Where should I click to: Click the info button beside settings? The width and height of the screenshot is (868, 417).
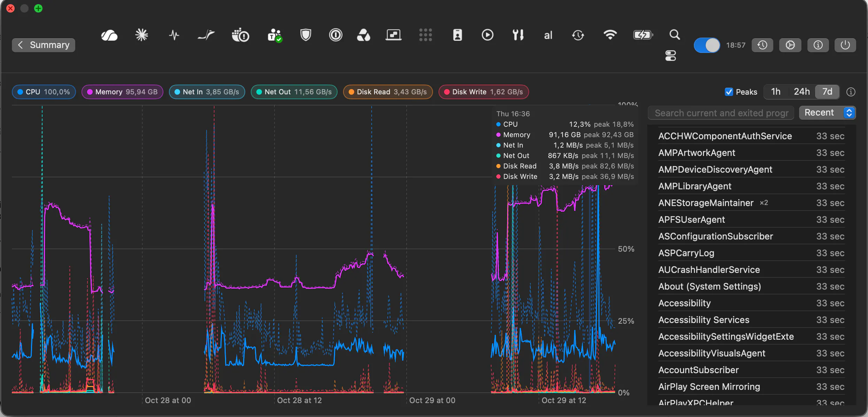coord(818,45)
